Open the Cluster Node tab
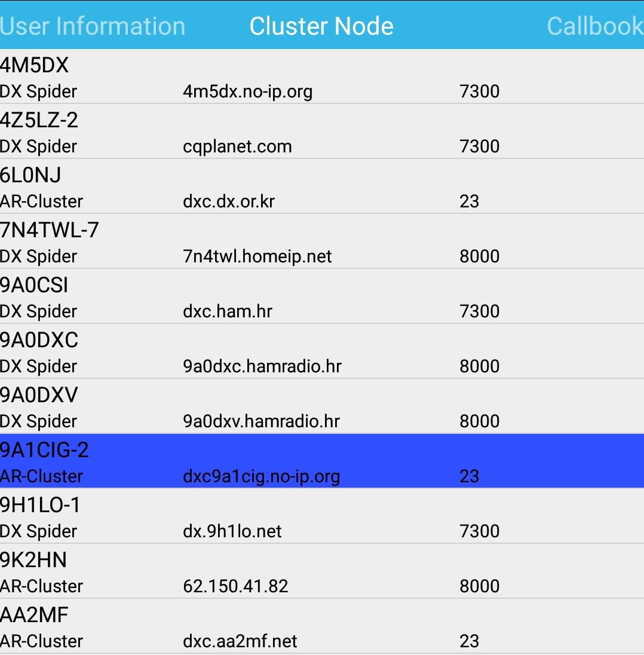 point(321,26)
